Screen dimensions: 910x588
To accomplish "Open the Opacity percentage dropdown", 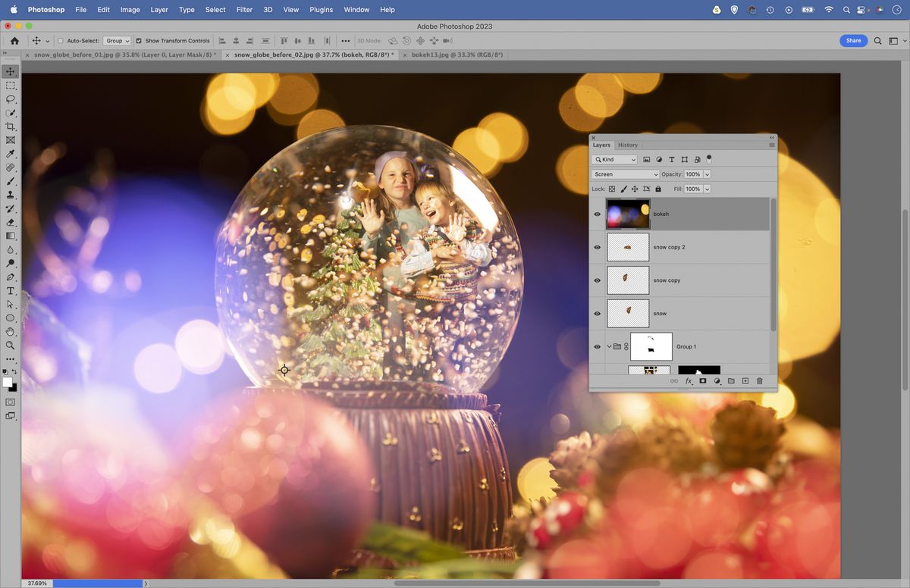I will 707,174.
